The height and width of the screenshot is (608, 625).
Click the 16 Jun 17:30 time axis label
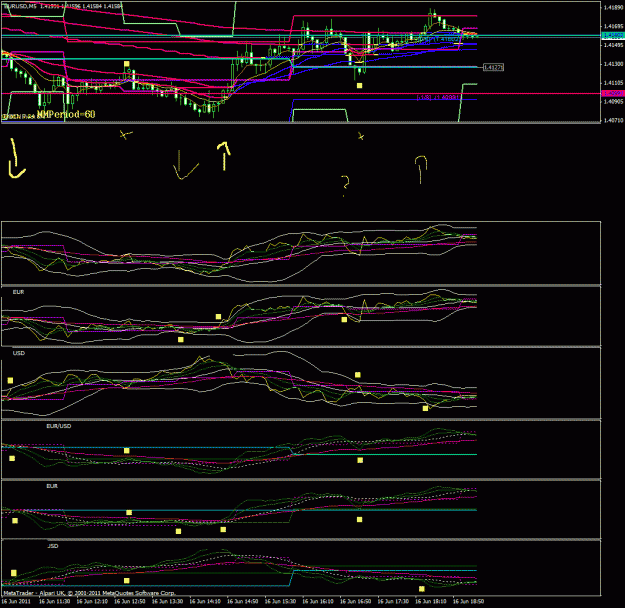point(393,601)
